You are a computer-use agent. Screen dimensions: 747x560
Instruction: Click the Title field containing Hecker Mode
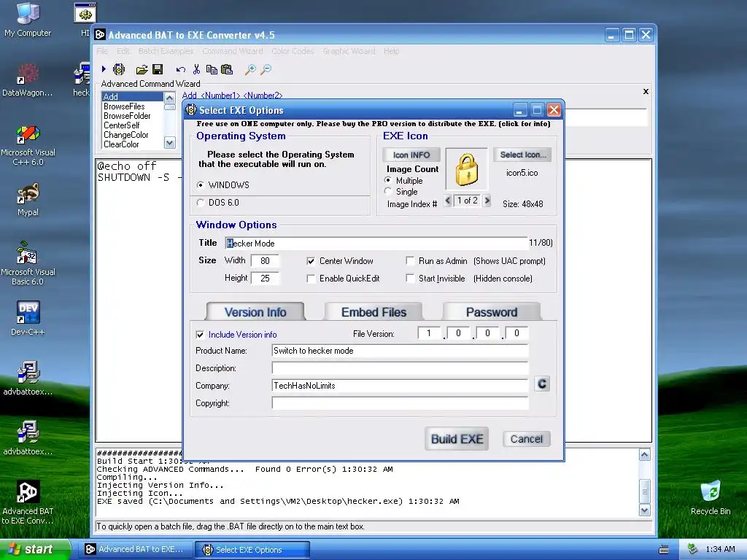[376, 244]
